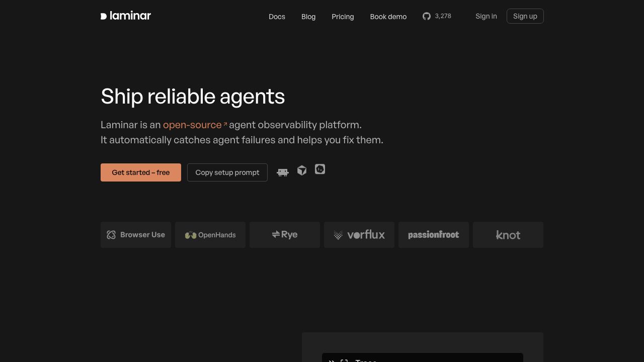Open the Docs page
The image size is (644, 362).
[x=277, y=17]
